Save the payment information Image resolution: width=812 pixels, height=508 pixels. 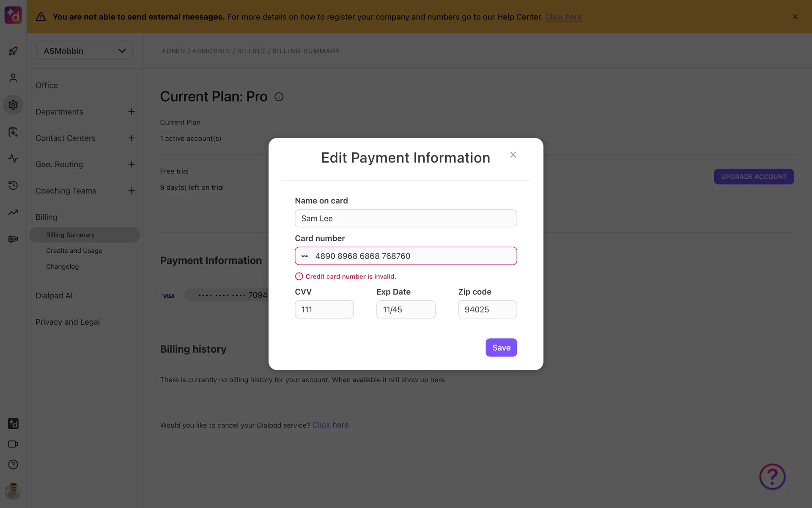(501, 348)
